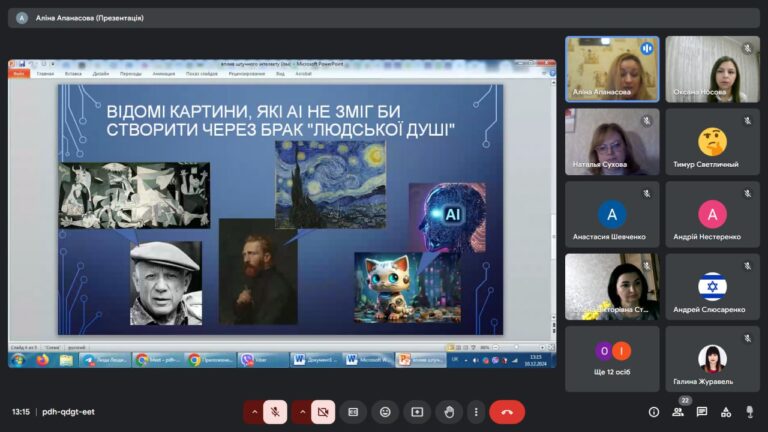Click PowerPoint zoom slider handle
This screenshot has height=432, width=768.
[x=516, y=347]
